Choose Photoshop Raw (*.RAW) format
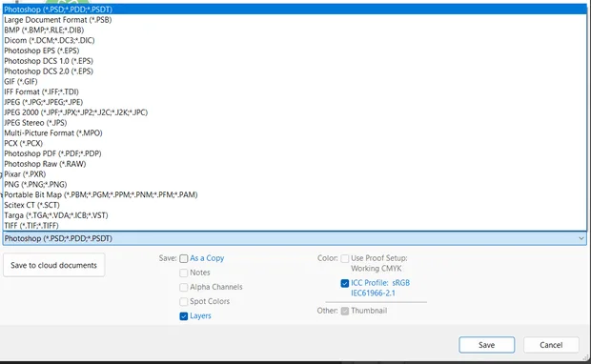The width and height of the screenshot is (591, 364). (x=295, y=164)
